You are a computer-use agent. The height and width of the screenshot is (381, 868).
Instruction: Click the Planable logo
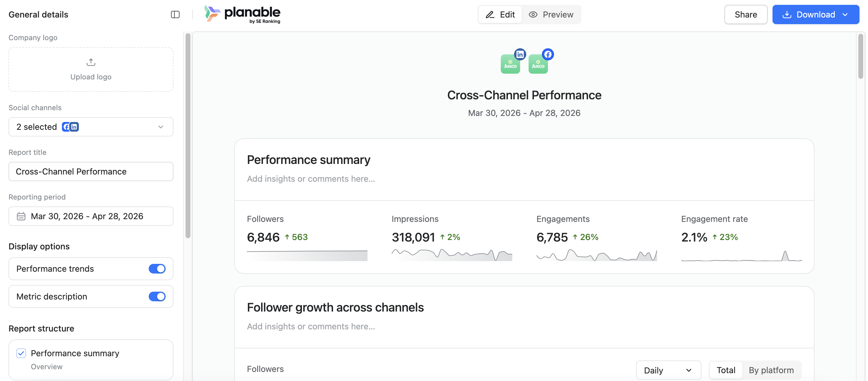click(242, 14)
